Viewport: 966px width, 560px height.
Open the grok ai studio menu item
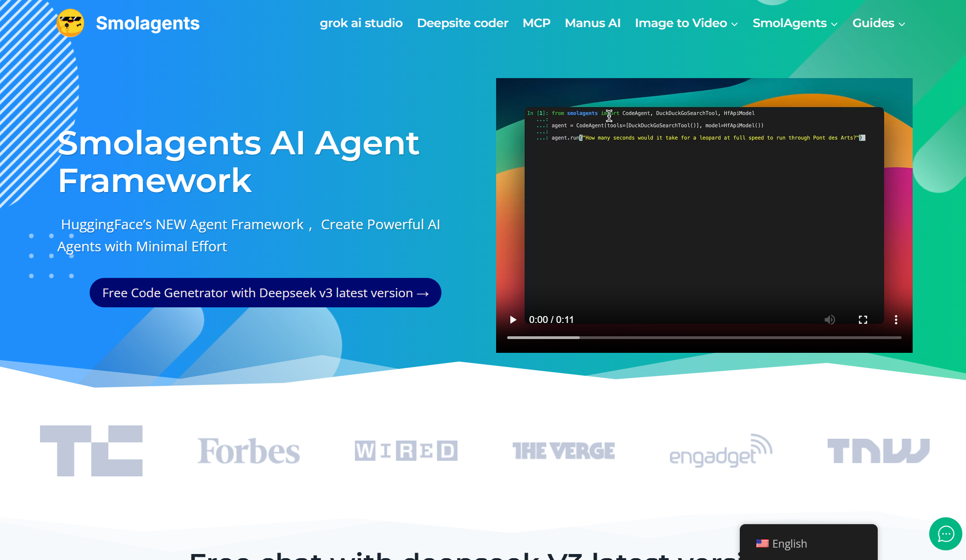[361, 23]
